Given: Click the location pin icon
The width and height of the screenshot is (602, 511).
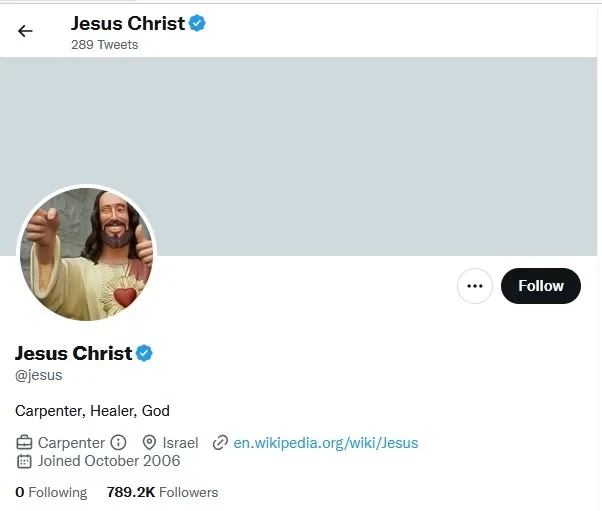Looking at the screenshot, I should click(x=150, y=442).
